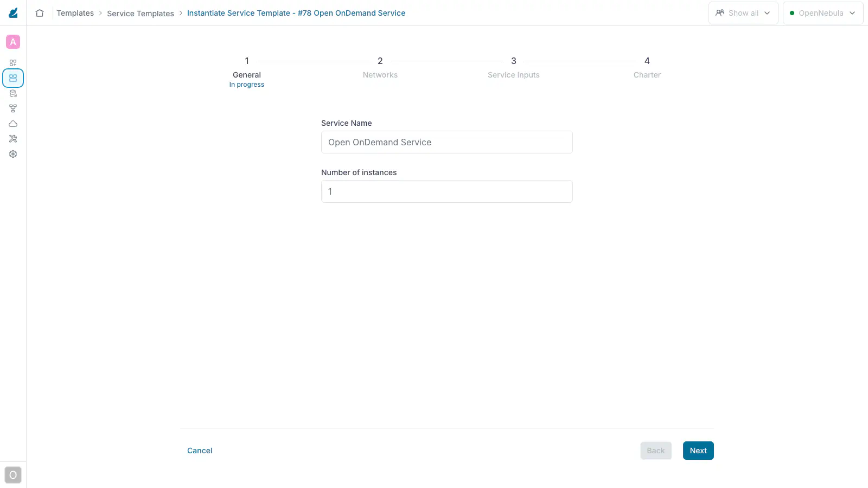This screenshot has height=488, width=868.
Task: Open the crossed tools icon in sidebar
Action: point(13,139)
